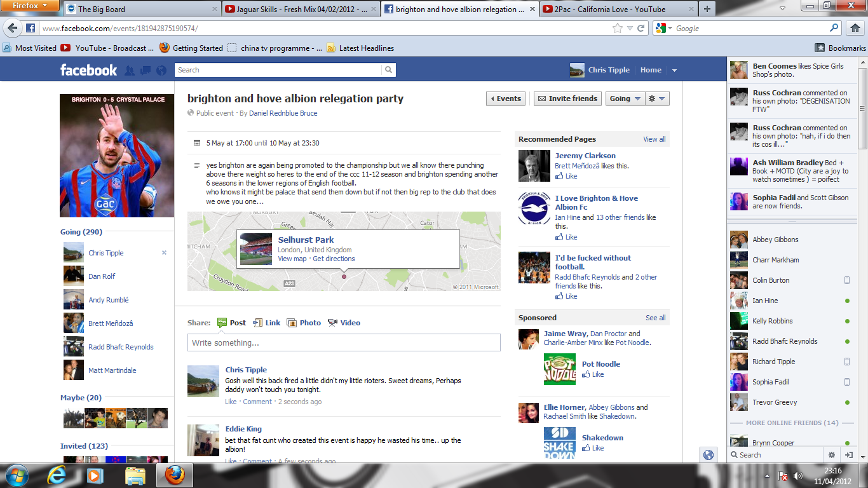
Task: Open account menu arrow beside Home
Action: tap(674, 71)
